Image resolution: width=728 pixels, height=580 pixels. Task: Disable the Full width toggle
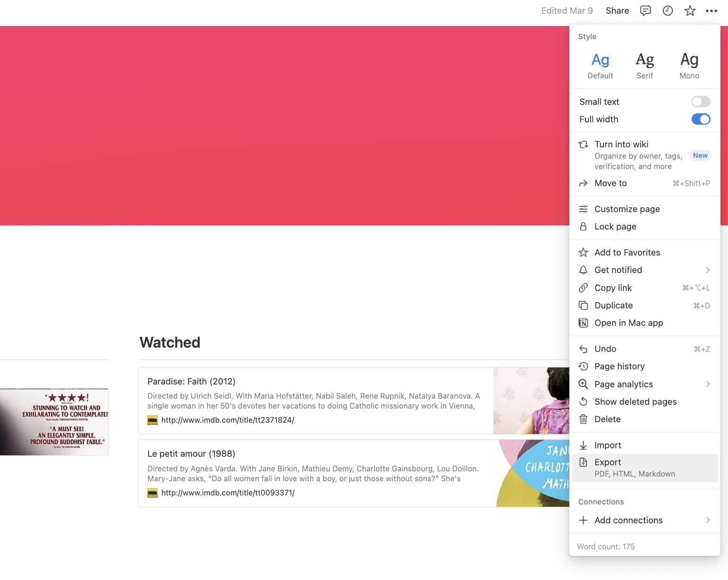tap(701, 119)
